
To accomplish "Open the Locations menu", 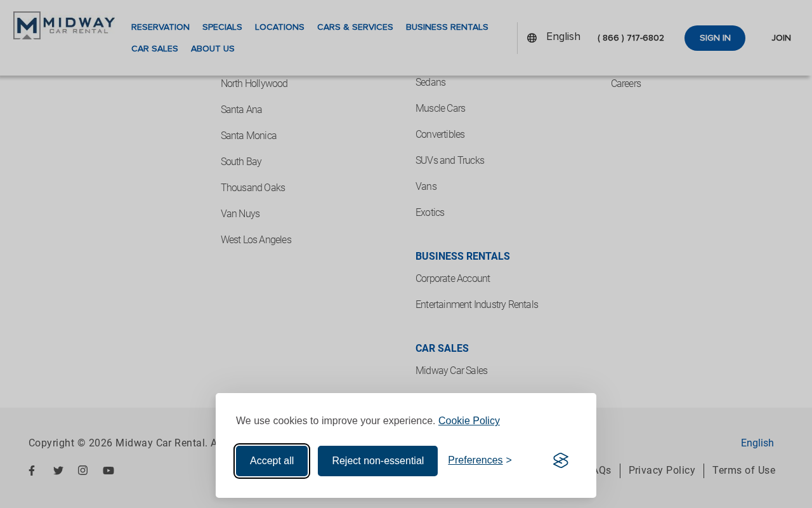I will [x=280, y=27].
